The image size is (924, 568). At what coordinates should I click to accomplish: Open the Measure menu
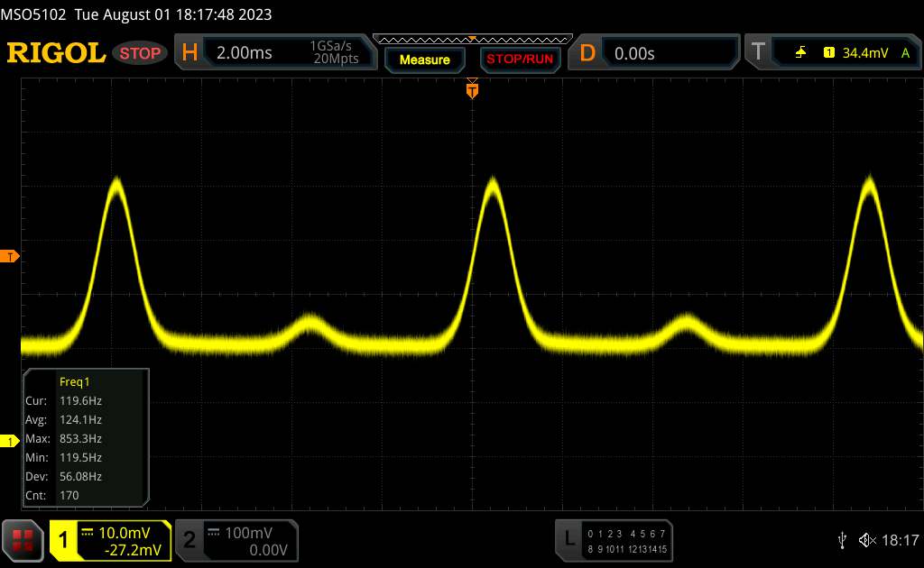tap(424, 60)
